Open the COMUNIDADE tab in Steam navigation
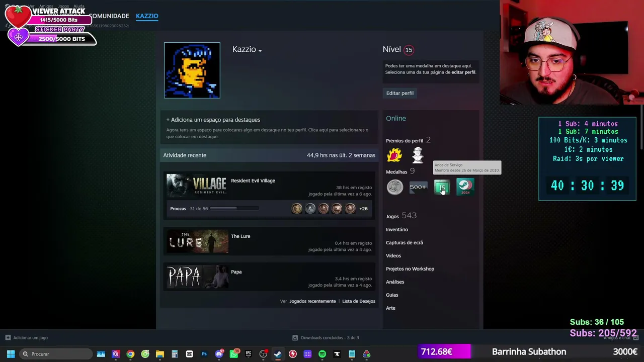The width and height of the screenshot is (644, 362). [x=109, y=16]
